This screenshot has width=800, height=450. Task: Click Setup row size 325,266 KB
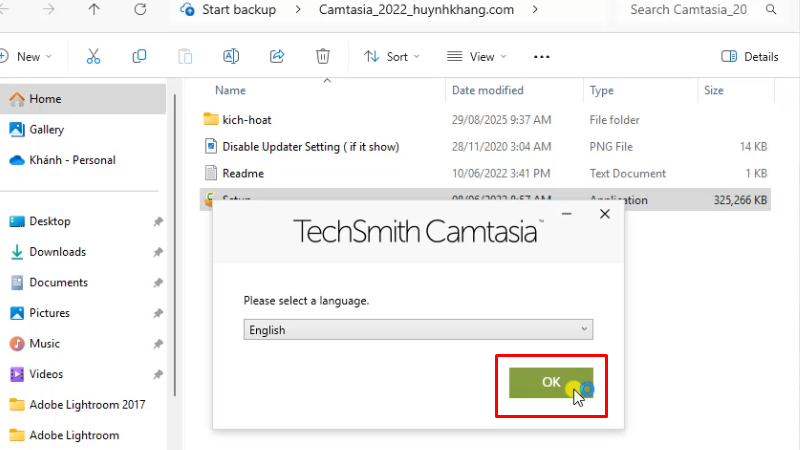pyautogui.click(x=740, y=200)
